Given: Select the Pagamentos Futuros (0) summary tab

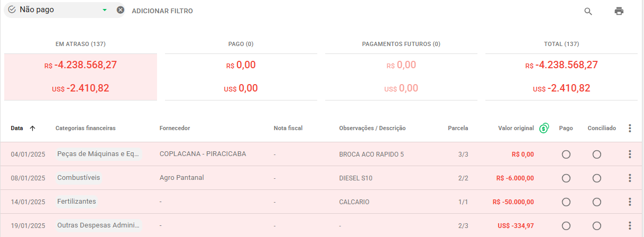Looking at the screenshot, I should click(401, 44).
